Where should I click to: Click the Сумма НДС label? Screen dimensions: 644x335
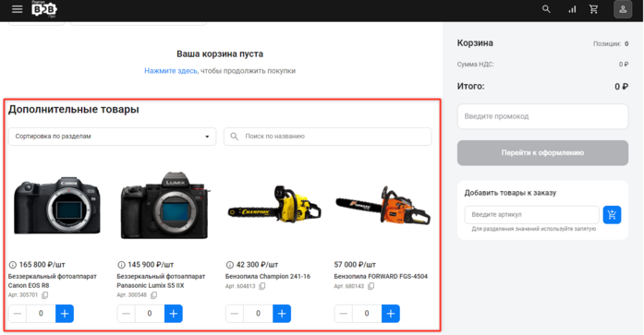pyautogui.click(x=475, y=65)
